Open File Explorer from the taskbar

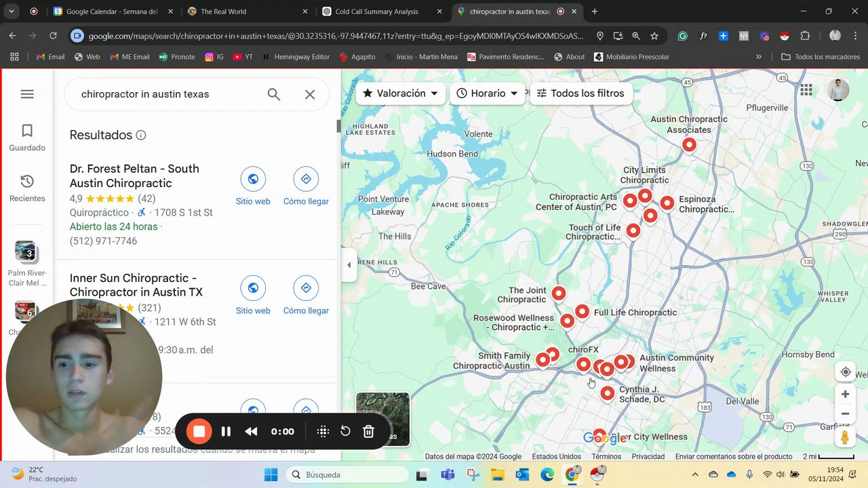click(497, 474)
